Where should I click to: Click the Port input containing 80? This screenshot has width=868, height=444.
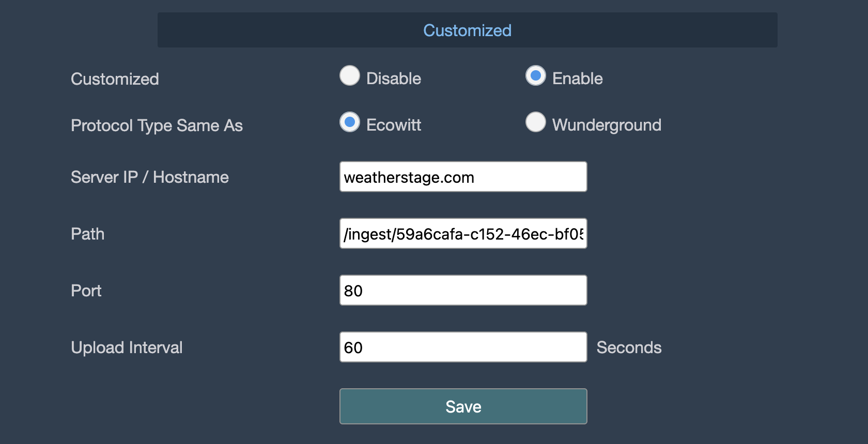pos(463,290)
